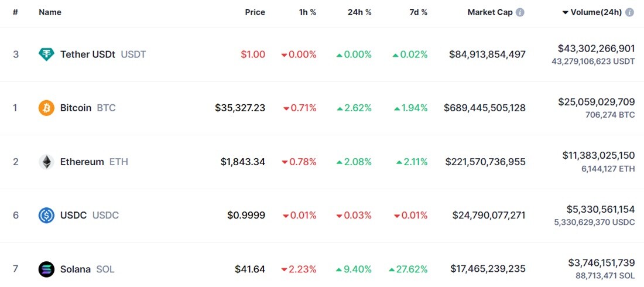Sort by the # rank column header

point(15,12)
